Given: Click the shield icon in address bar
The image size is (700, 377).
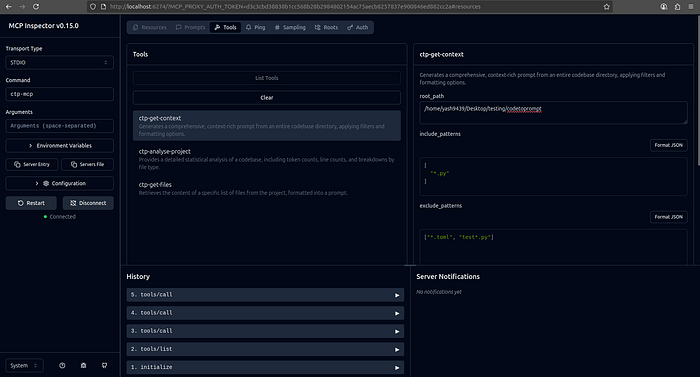Looking at the screenshot, I should click(93, 7).
